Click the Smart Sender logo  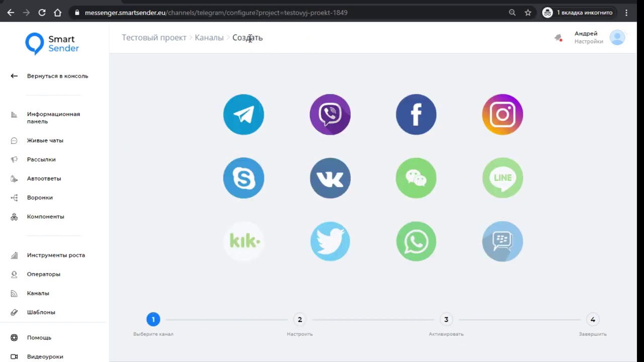pos(52,44)
